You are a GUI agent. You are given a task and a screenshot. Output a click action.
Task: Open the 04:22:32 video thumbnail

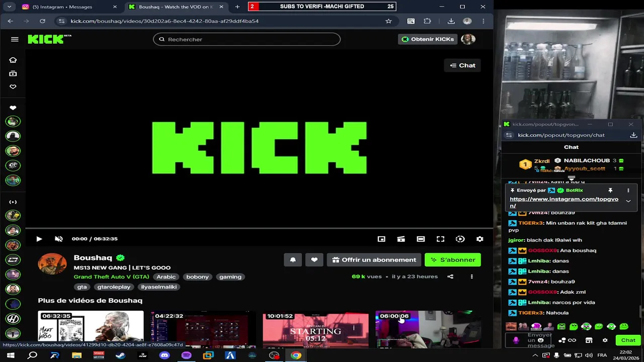click(203, 329)
